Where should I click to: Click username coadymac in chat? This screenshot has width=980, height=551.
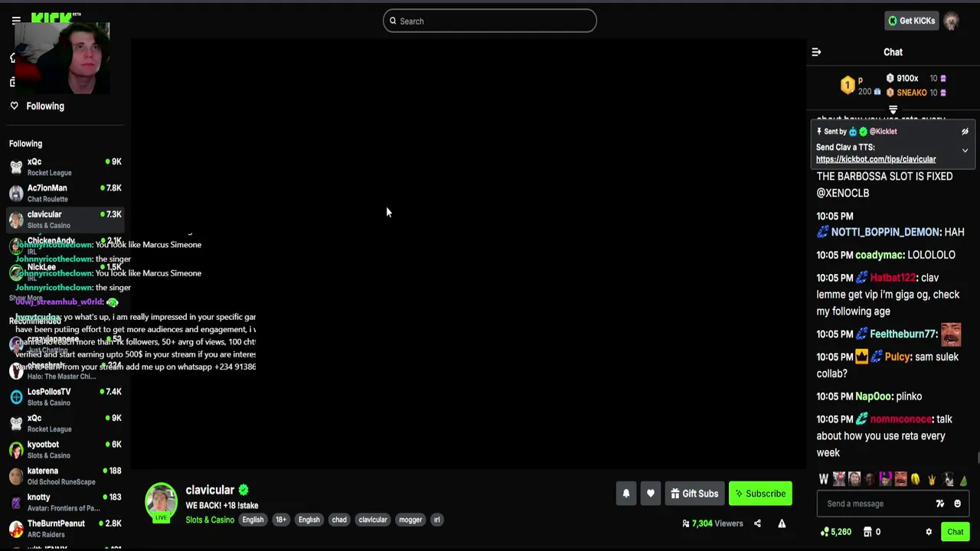click(880, 255)
